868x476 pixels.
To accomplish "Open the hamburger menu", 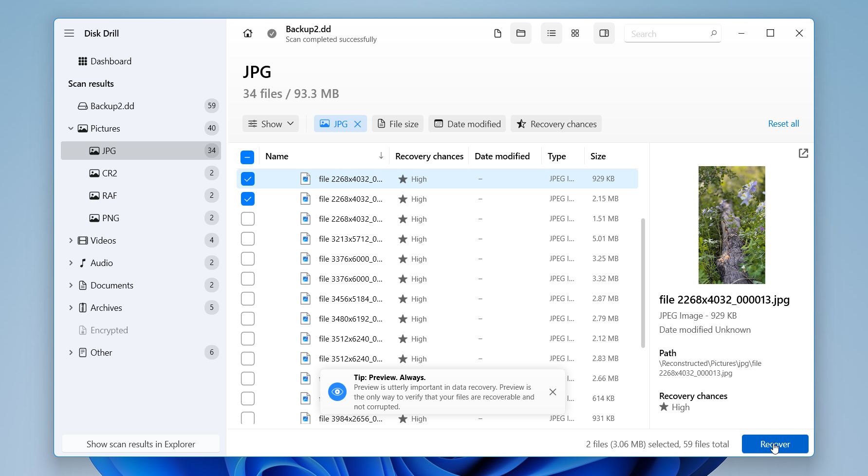I will pyautogui.click(x=69, y=33).
